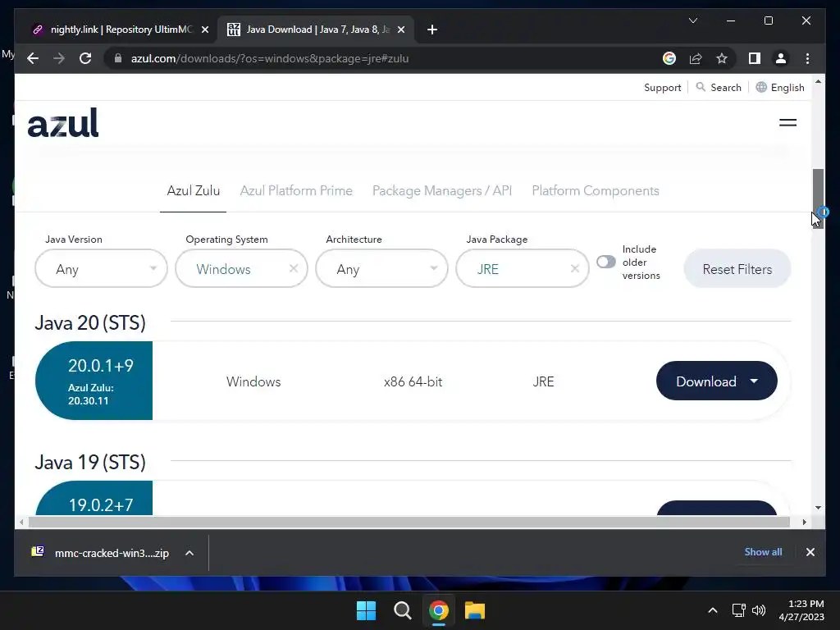840x630 pixels.
Task: Click Reset Filters button
Action: point(737,269)
